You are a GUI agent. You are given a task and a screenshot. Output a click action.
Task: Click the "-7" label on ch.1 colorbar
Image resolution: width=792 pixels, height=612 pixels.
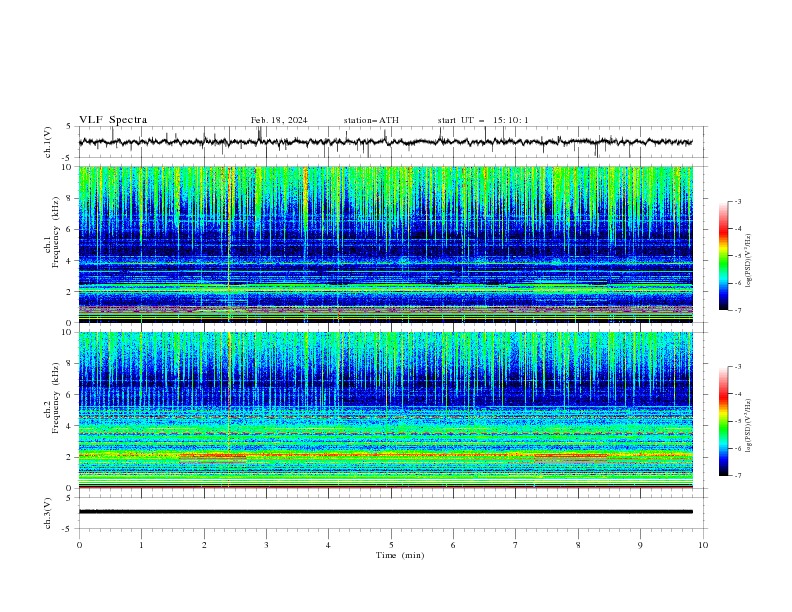[x=738, y=310]
